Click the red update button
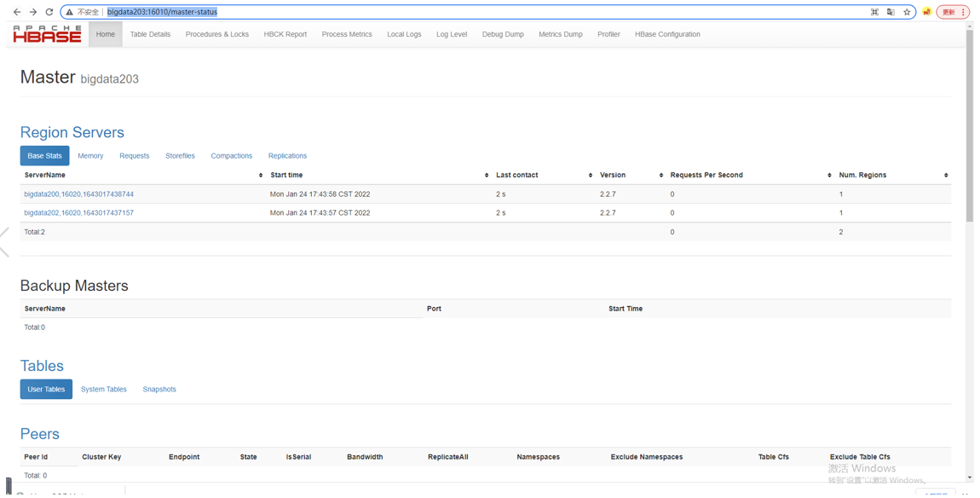Viewport: 980px width, 498px height. click(x=953, y=12)
